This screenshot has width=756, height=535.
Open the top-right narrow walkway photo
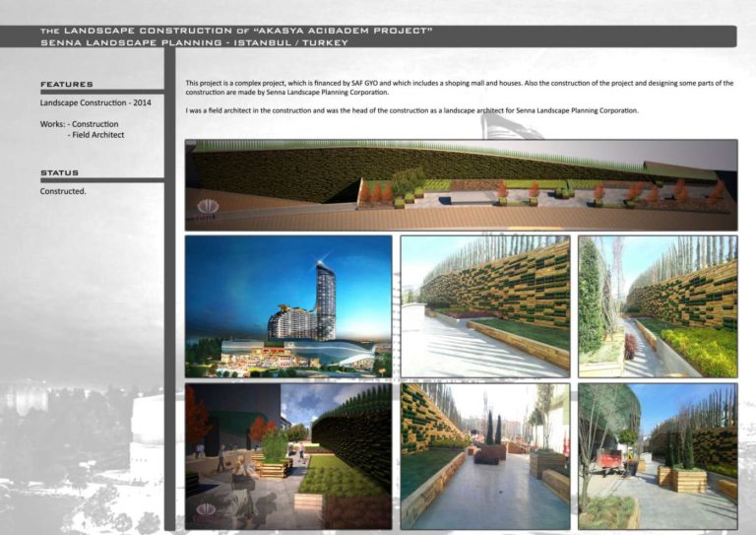(x=658, y=306)
